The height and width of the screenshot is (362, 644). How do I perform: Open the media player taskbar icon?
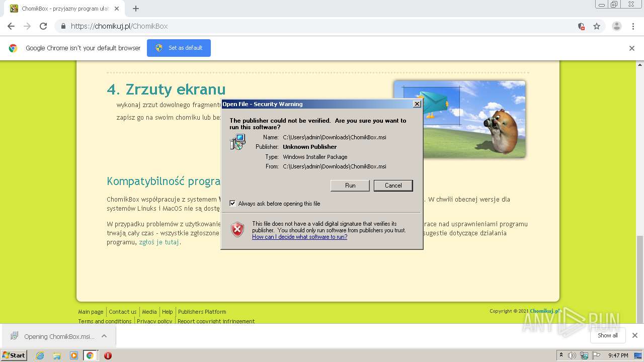[x=74, y=355]
